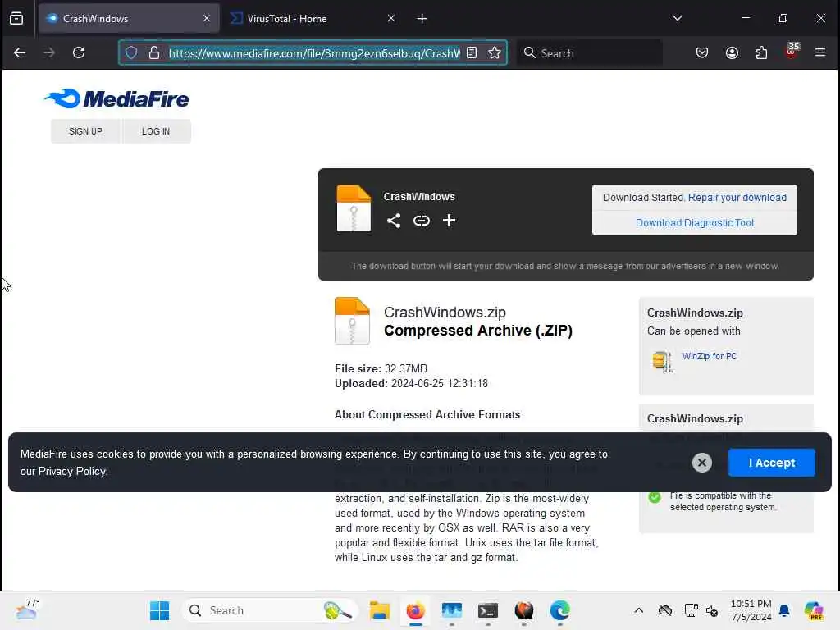Image resolution: width=840 pixels, height=630 pixels.
Task: Expand the hidden system tray icons
Action: [x=638, y=610]
